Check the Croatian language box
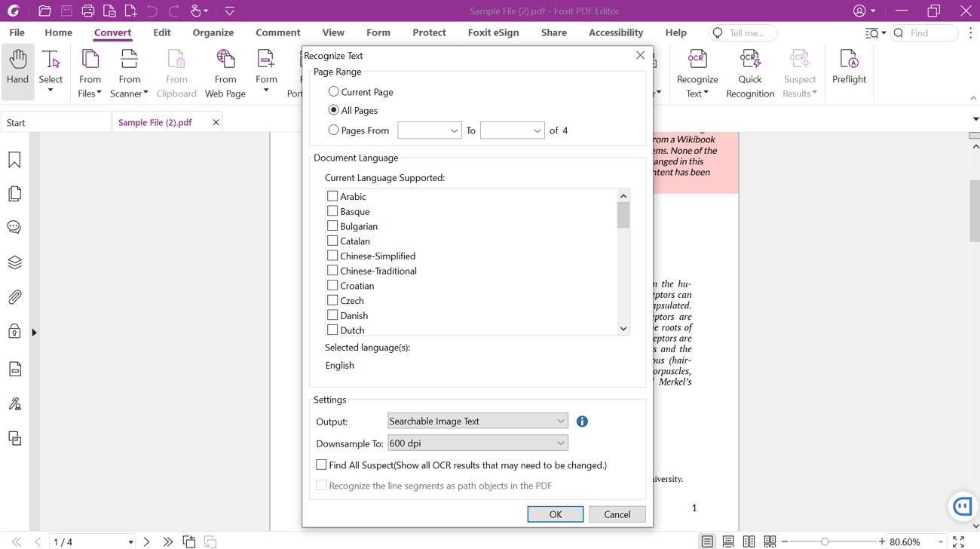This screenshot has height=549, width=980. (x=332, y=285)
